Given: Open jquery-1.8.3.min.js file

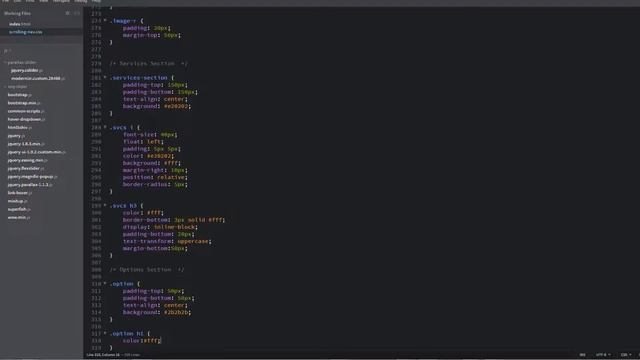Looking at the screenshot, I should tap(26, 144).
